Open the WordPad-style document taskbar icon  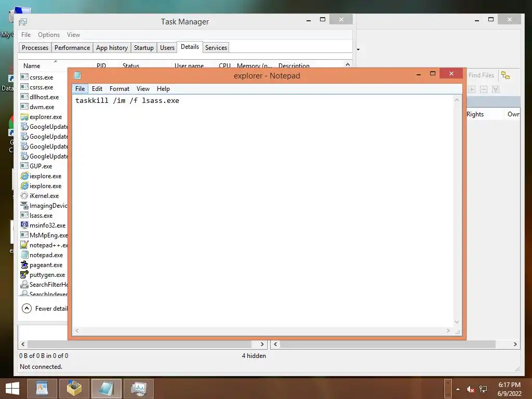[42, 389]
